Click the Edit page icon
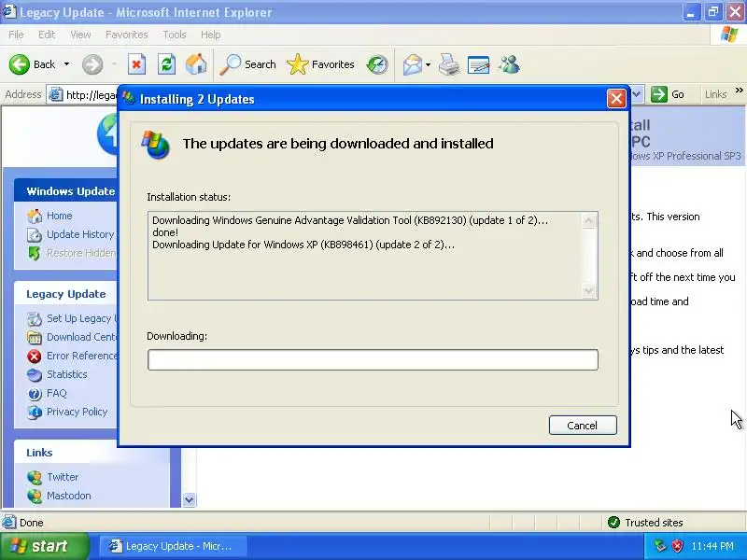The image size is (747, 560). click(x=479, y=64)
